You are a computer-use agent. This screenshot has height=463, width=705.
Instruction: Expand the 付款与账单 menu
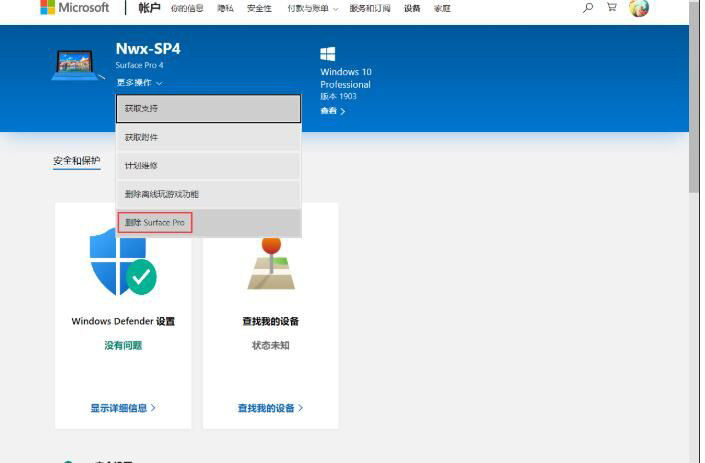312,9
